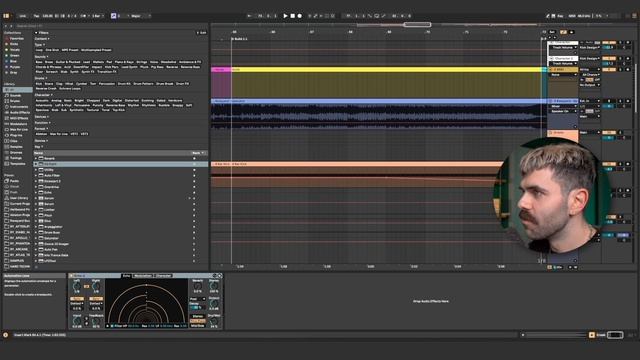Expand the Content filter group
640x360 pixels.
42,38
